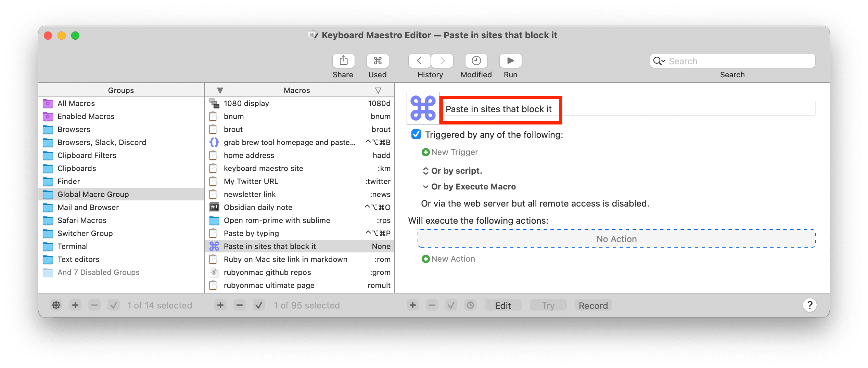
Task: Toggle enable of selected macro checkmark
Action: (x=259, y=305)
